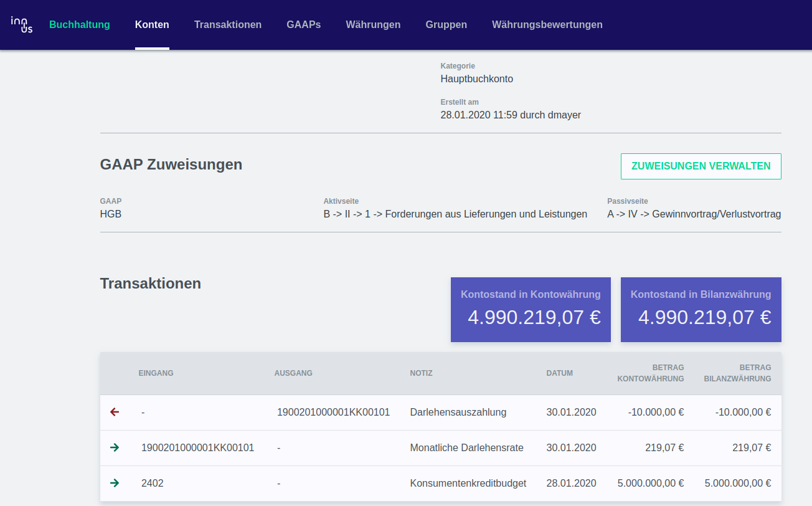Select the Konsumentenkreditbudget note cell

tap(468, 483)
